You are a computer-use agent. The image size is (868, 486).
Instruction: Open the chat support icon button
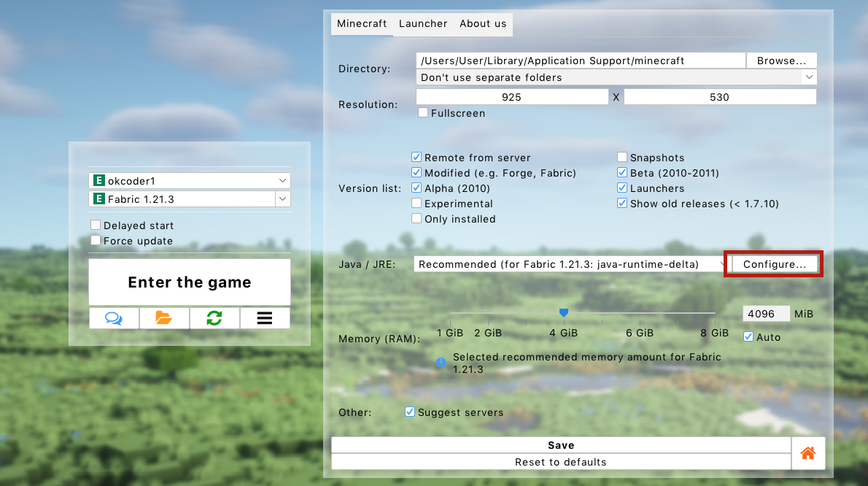tap(114, 318)
